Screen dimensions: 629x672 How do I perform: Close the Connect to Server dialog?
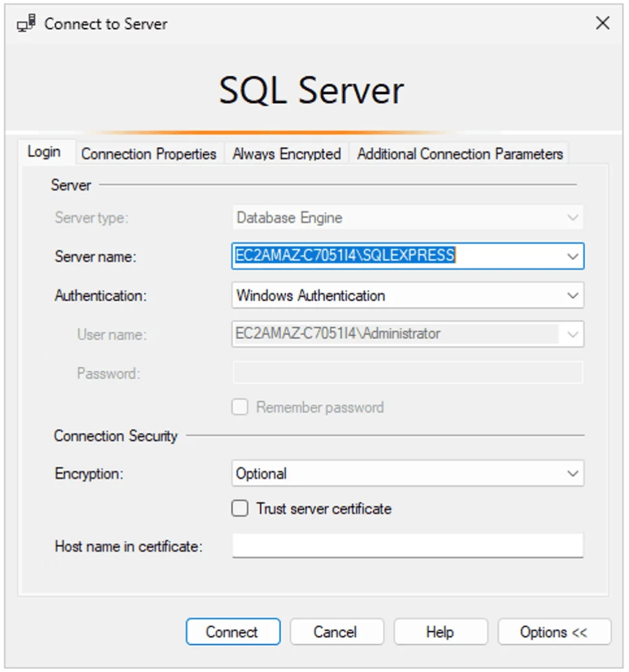602,23
